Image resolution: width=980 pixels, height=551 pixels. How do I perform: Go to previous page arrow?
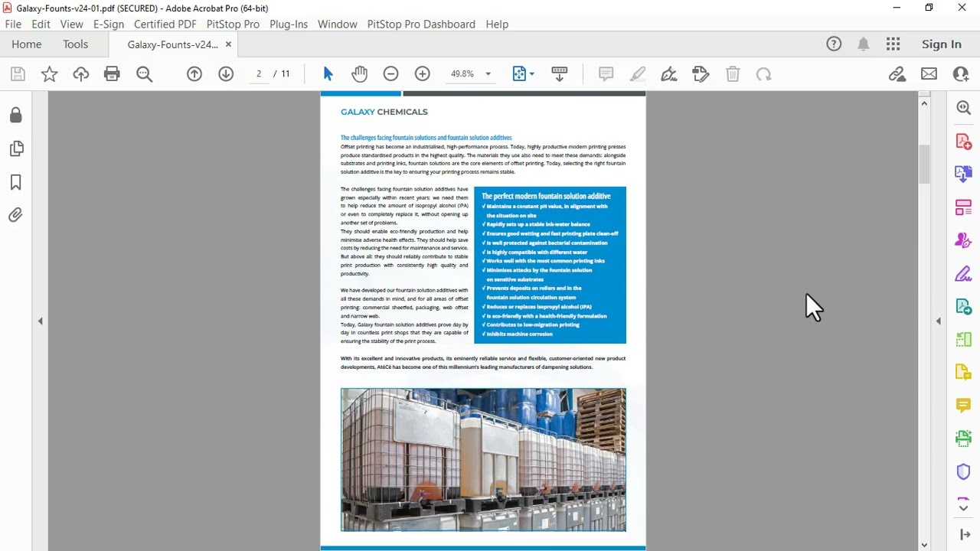point(194,74)
